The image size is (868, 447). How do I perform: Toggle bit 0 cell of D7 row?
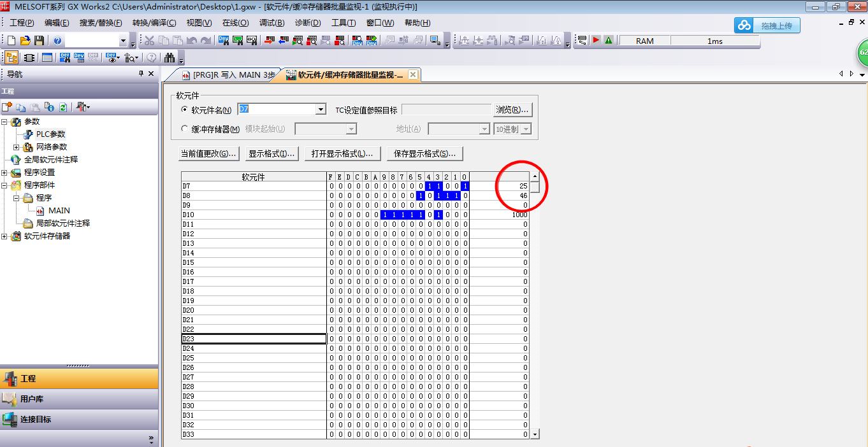click(x=465, y=186)
